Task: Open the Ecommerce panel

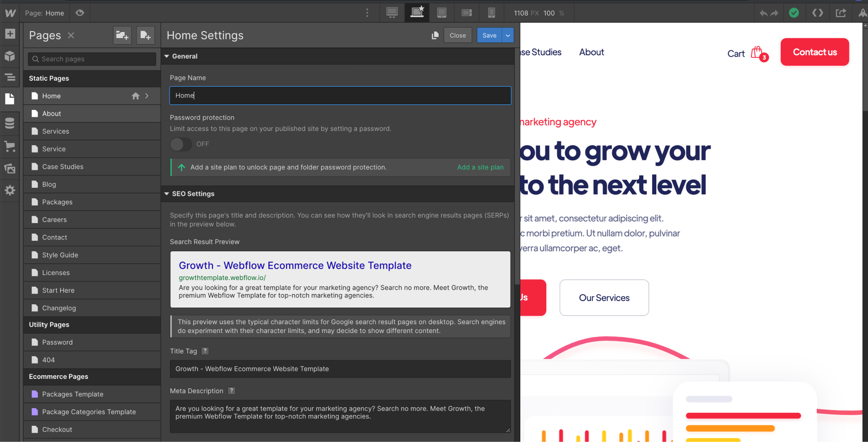Action: 10,147
